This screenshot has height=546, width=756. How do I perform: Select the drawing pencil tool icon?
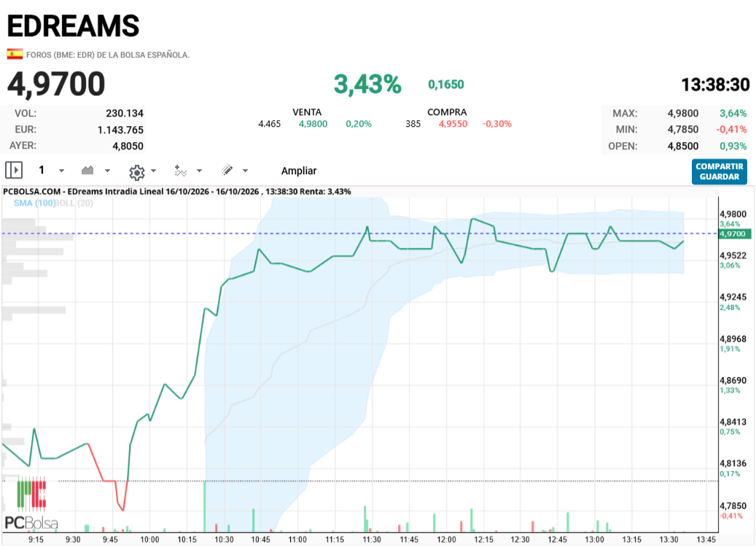point(227,170)
